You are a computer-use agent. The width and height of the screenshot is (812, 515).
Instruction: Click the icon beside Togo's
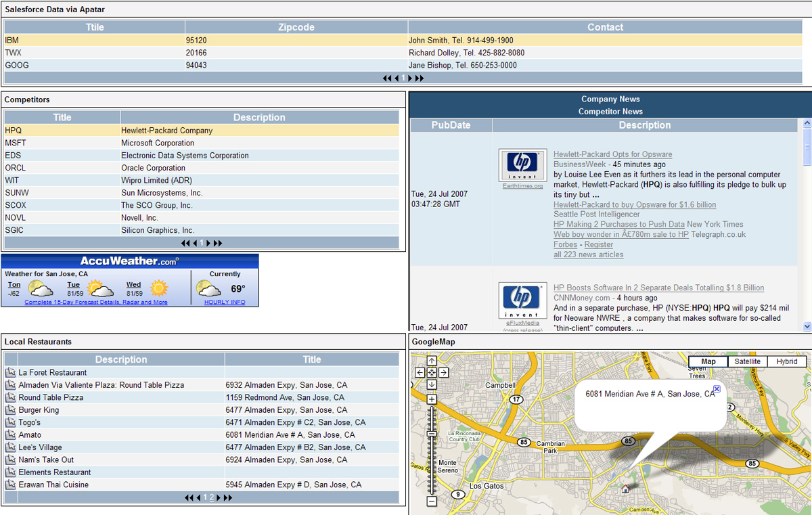[10, 422]
